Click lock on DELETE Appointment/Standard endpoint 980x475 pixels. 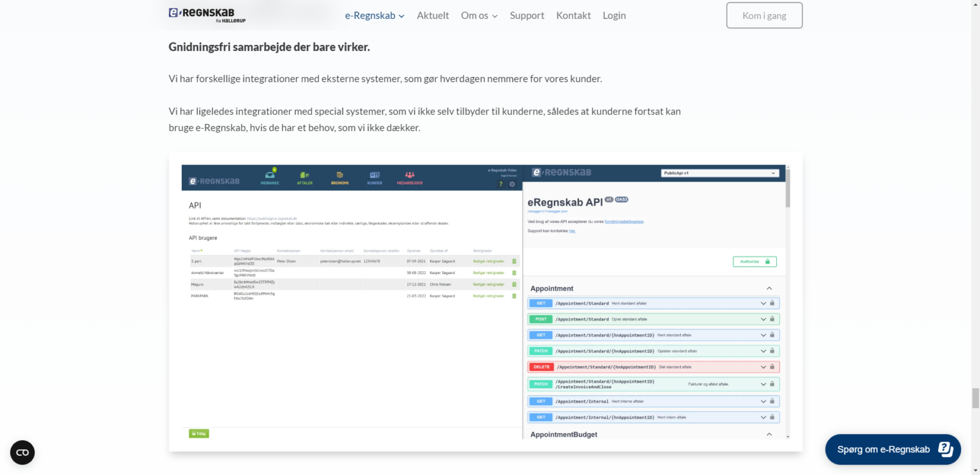(x=772, y=367)
